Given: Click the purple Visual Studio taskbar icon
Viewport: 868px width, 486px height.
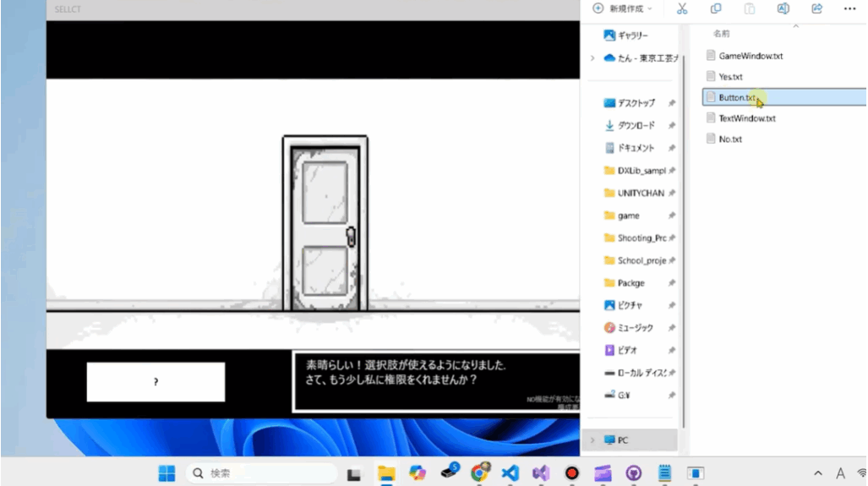Looking at the screenshot, I should pos(541,473).
